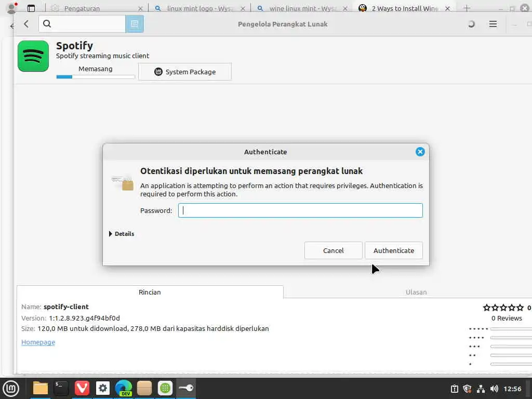Image resolution: width=532 pixels, height=399 pixels.
Task: Click the authentication key taskbar icon
Action: click(x=186, y=388)
